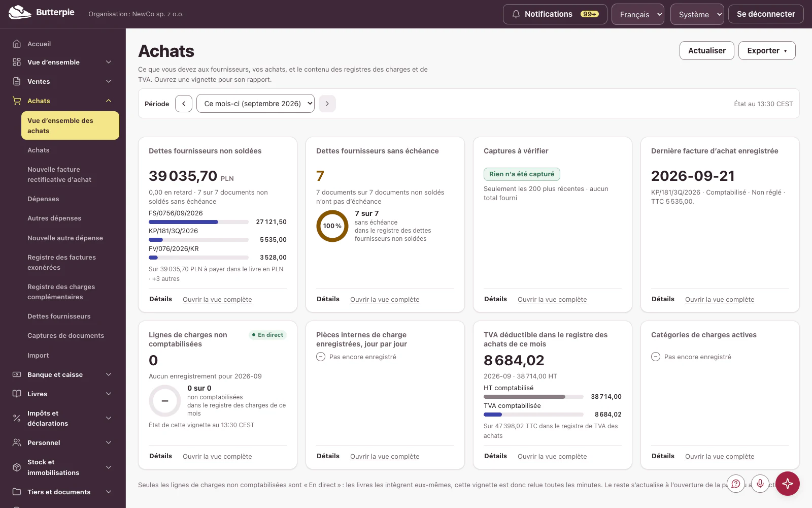Click the Actualiser button
Screen dimensions: 812x508
coord(706,50)
